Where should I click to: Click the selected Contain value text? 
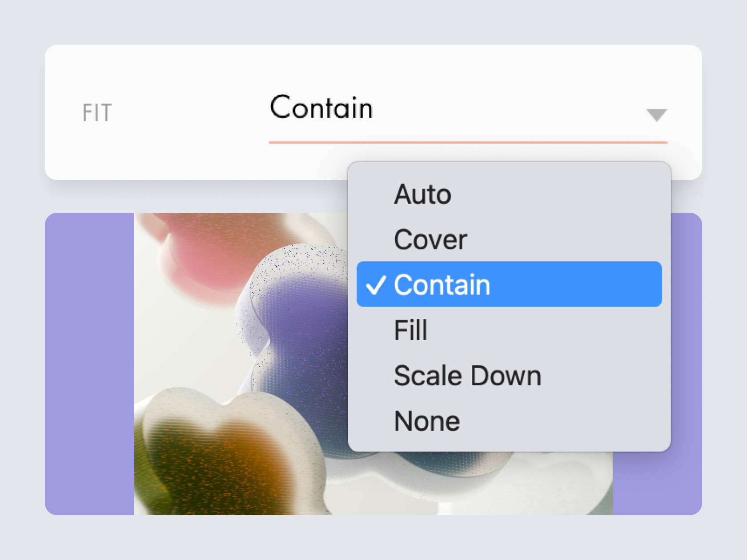click(x=321, y=108)
